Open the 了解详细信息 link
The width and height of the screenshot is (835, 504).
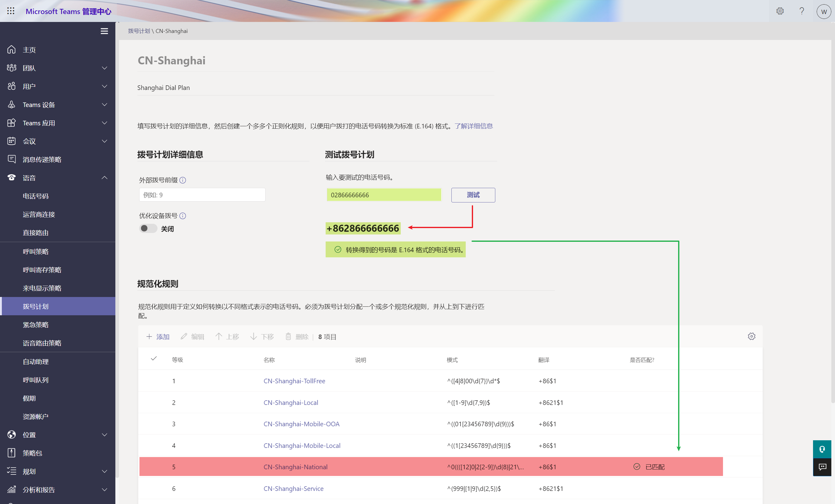coord(473,126)
